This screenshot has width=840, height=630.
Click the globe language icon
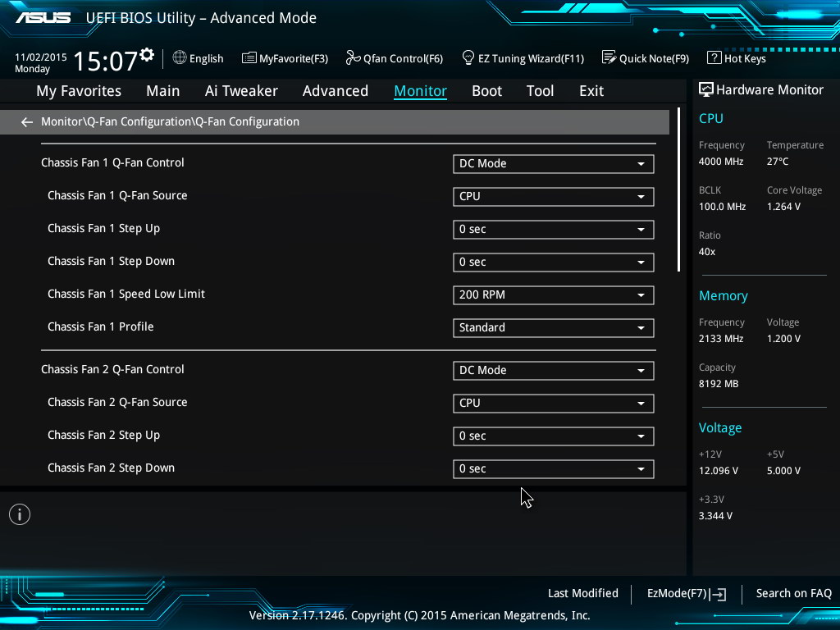(x=180, y=57)
